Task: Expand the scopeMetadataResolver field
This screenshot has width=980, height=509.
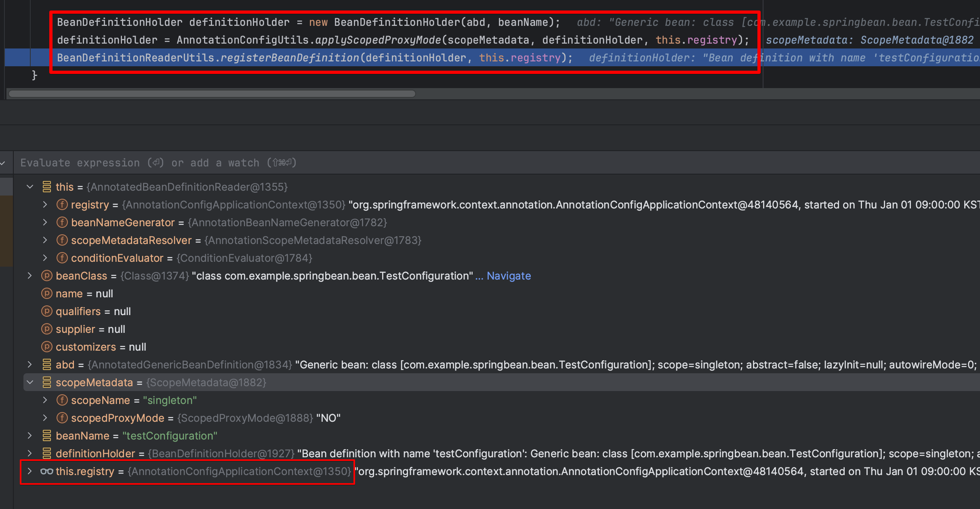Action: 45,240
